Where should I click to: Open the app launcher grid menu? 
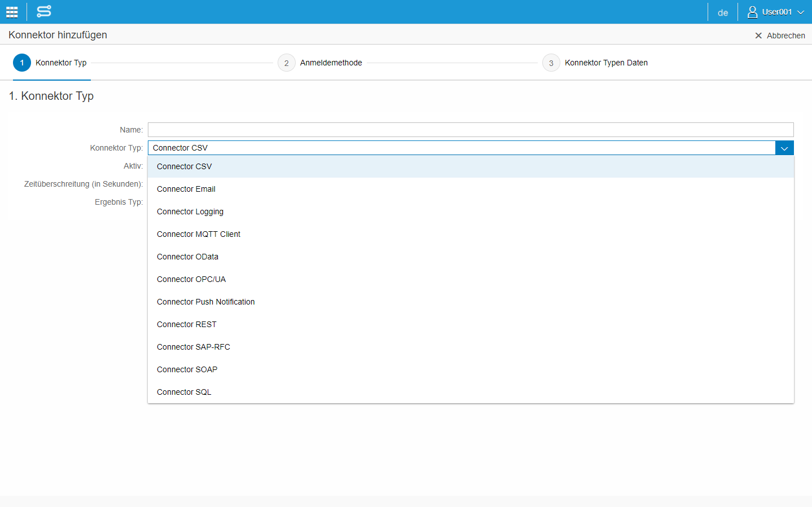click(x=12, y=12)
